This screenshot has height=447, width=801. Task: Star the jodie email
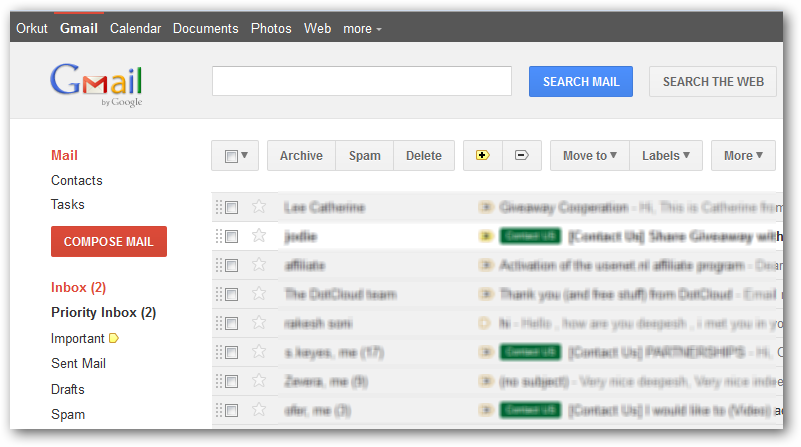259,236
